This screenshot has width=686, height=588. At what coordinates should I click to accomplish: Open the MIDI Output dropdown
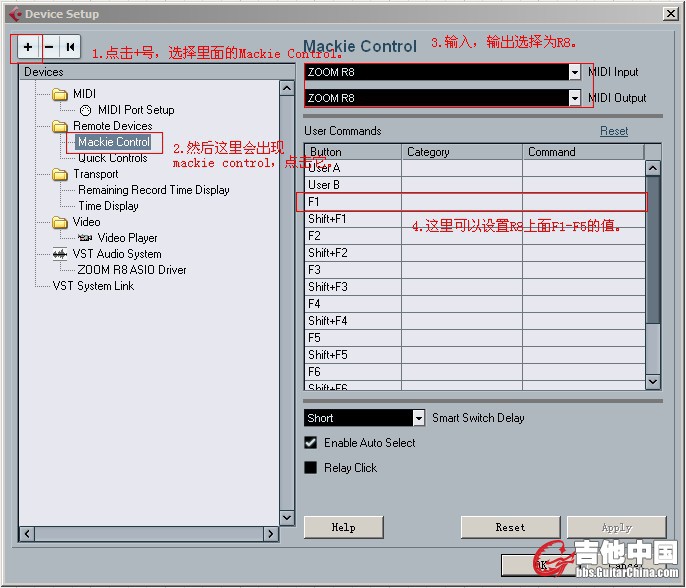tap(574, 98)
